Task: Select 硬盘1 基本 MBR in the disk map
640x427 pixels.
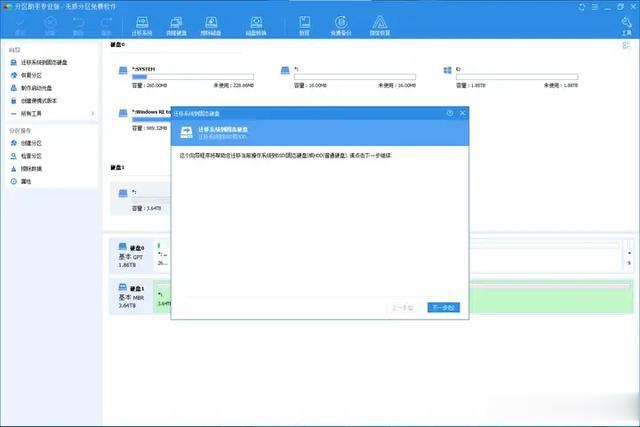Action: tap(131, 296)
